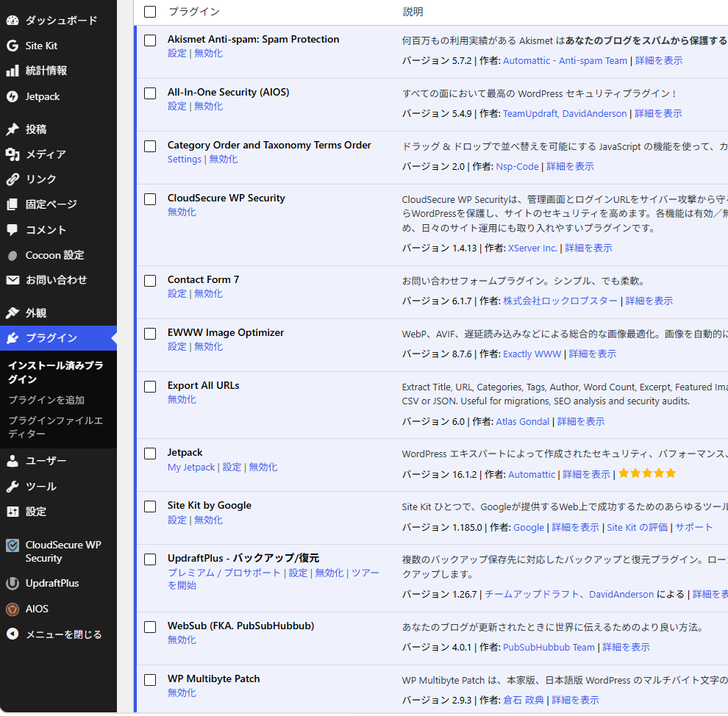The width and height of the screenshot is (728, 716).
Task: Open Automattic - Anti-spam Team author link
Action: [565, 61]
